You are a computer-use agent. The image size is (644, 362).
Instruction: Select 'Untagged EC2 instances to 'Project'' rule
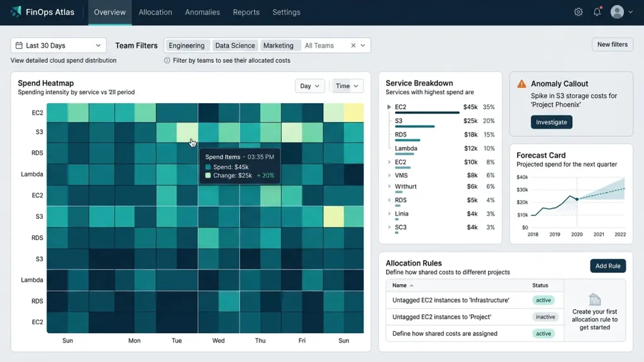[441, 317]
